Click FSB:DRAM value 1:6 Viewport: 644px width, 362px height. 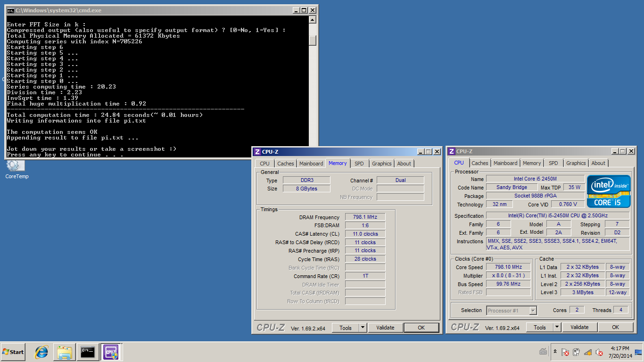click(x=365, y=226)
